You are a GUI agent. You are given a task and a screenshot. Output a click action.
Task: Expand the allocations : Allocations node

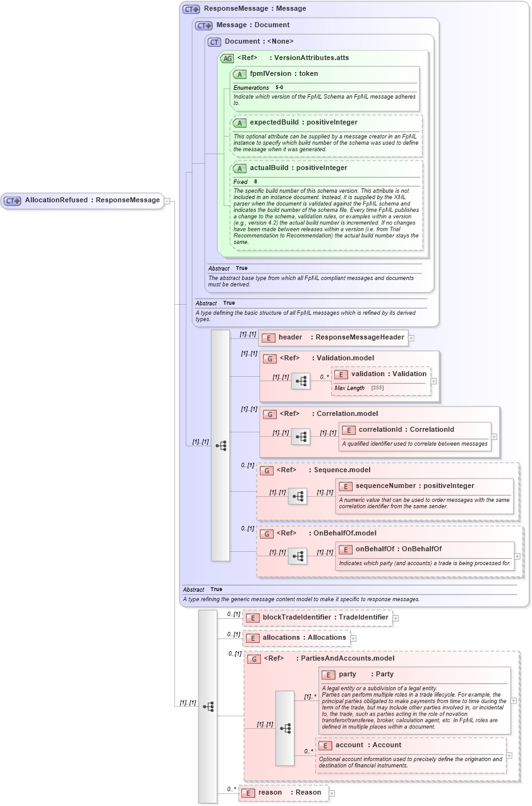click(354, 638)
